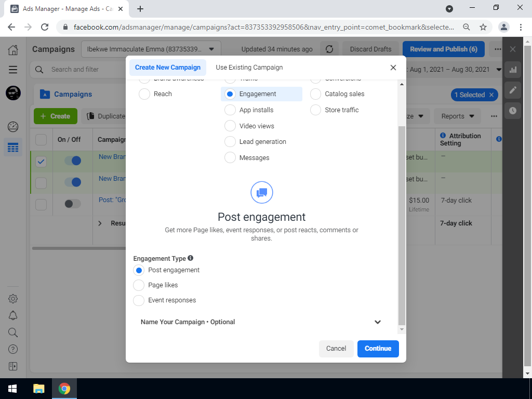Image resolution: width=532 pixels, height=399 pixels.
Task: Open File Explorer from the taskbar
Action: click(38, 389)
